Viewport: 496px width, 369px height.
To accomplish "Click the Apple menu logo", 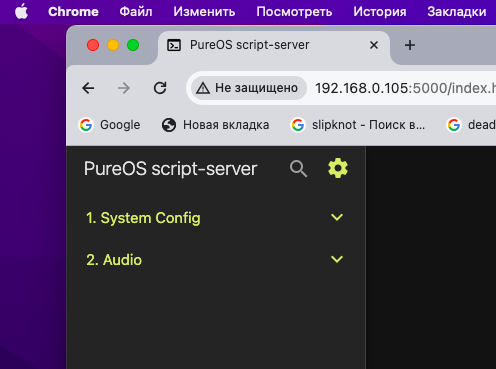I will 21,12.
